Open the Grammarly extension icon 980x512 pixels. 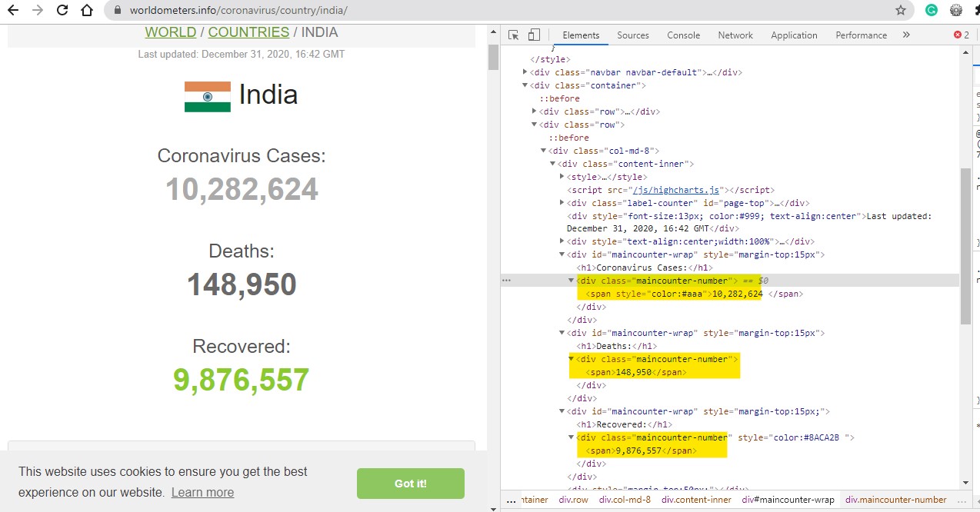pyautogui.click(x=932, y=11)
